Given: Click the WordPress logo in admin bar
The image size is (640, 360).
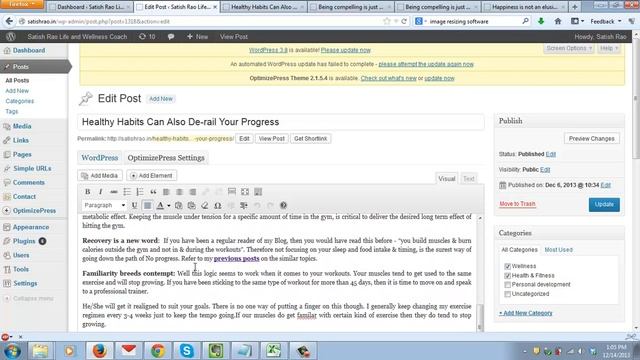Looking at the screenshot, I should click(x=11, y=36).
